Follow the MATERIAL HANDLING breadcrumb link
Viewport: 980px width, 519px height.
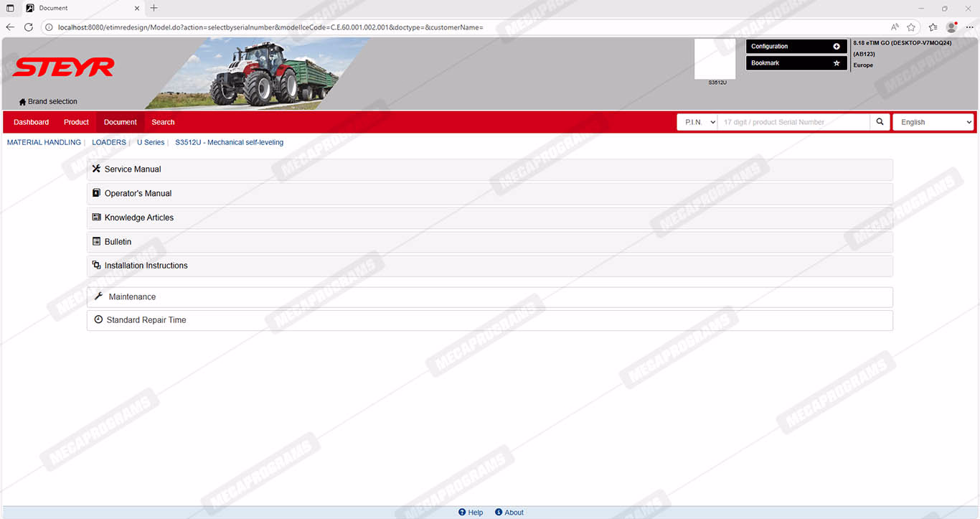tap(44, 142)
